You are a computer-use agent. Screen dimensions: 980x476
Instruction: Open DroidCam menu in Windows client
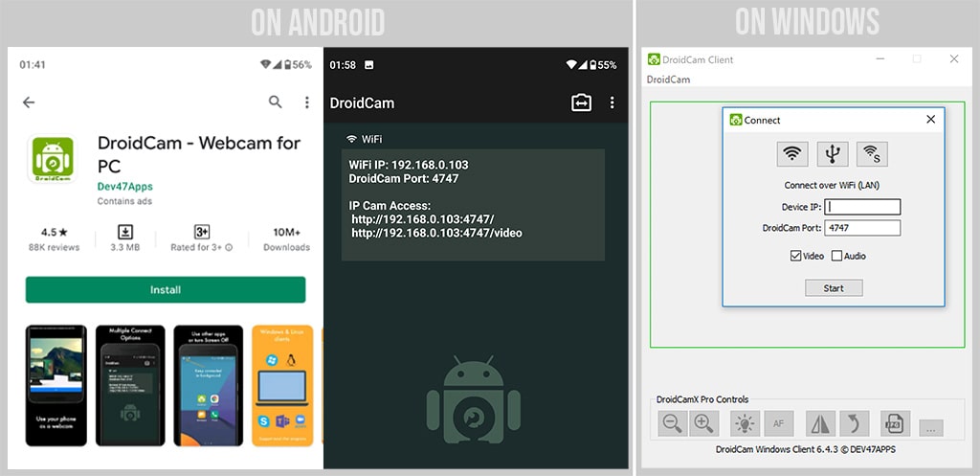coord(668,79)
